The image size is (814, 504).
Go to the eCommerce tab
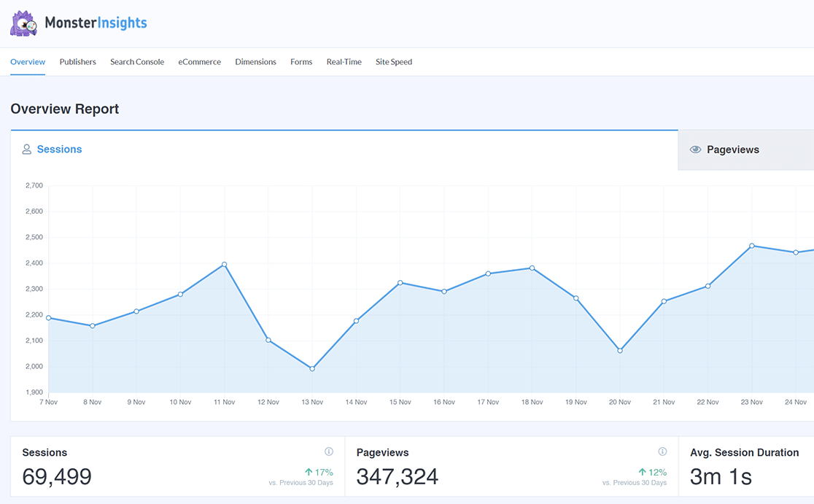coord(199,62)
